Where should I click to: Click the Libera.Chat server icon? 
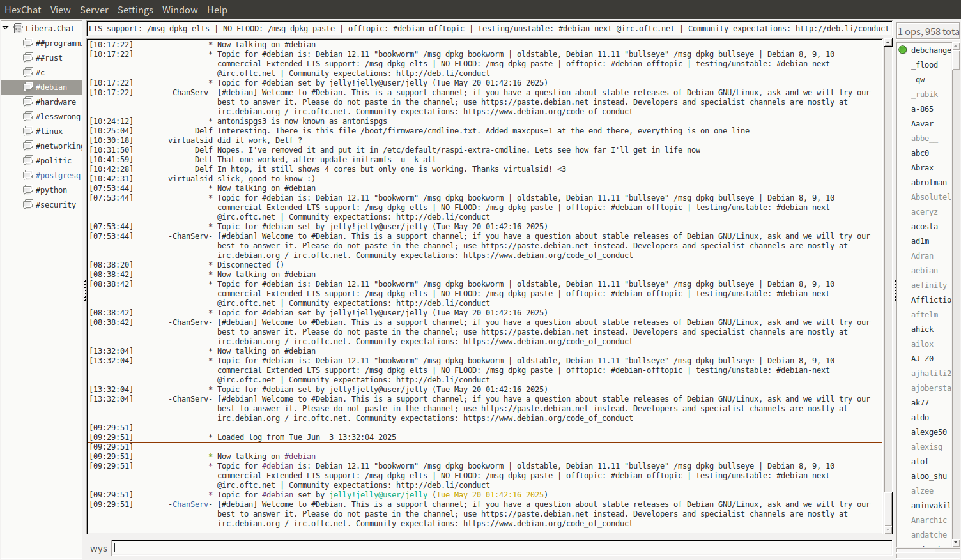point(19,28)
